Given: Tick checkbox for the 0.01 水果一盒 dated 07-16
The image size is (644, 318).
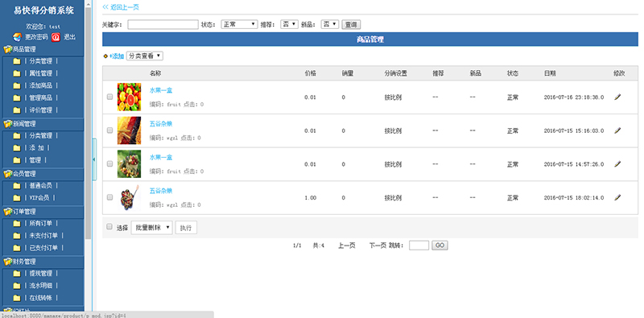Looking at the screenshot, I should tap(109, 97).
